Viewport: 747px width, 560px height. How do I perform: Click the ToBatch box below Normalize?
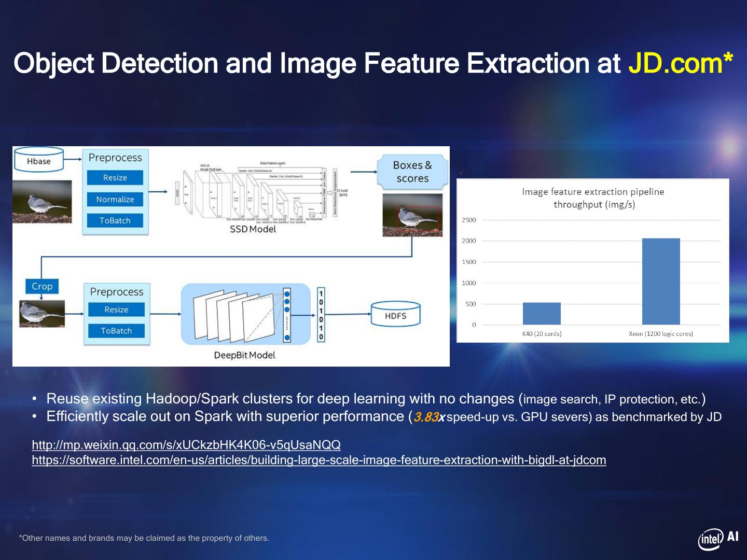115,220
